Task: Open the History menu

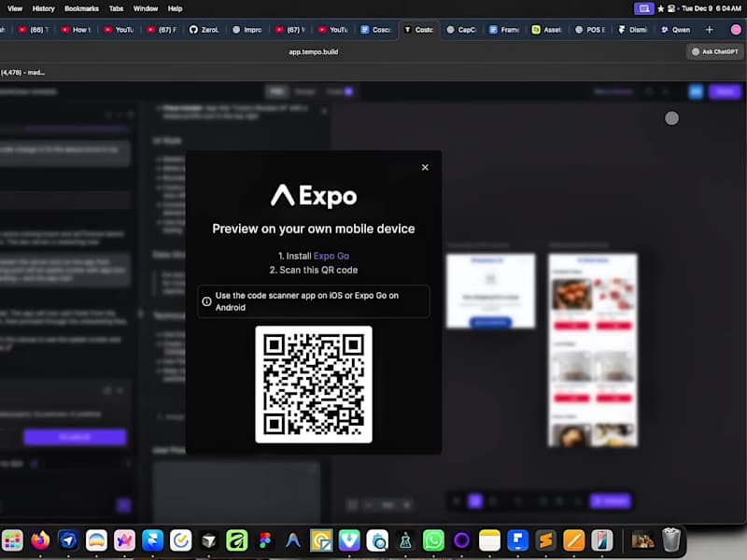Action: tap(43, 8)
